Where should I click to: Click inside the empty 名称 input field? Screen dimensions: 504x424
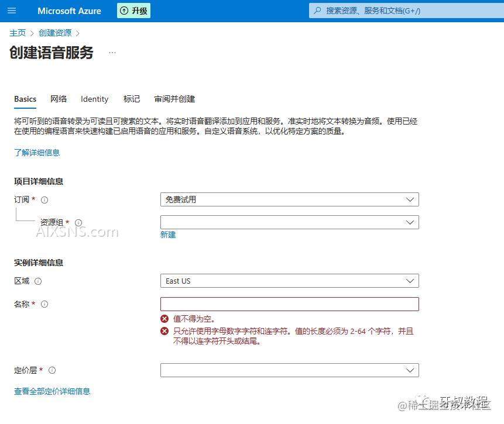click(289, 304)
